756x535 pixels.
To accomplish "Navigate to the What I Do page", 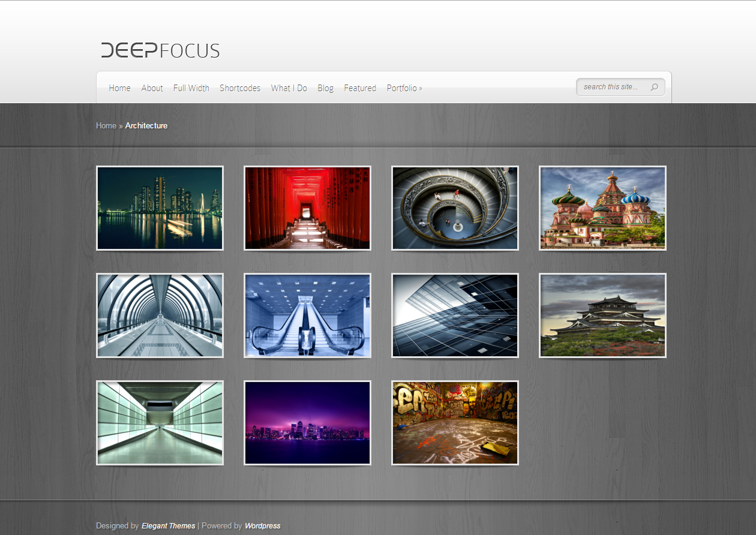I will click(x=289, y=88).
